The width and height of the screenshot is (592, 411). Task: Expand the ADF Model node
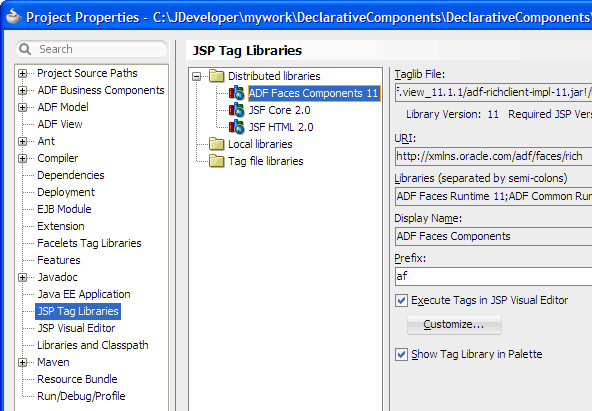tap(23, 107)
